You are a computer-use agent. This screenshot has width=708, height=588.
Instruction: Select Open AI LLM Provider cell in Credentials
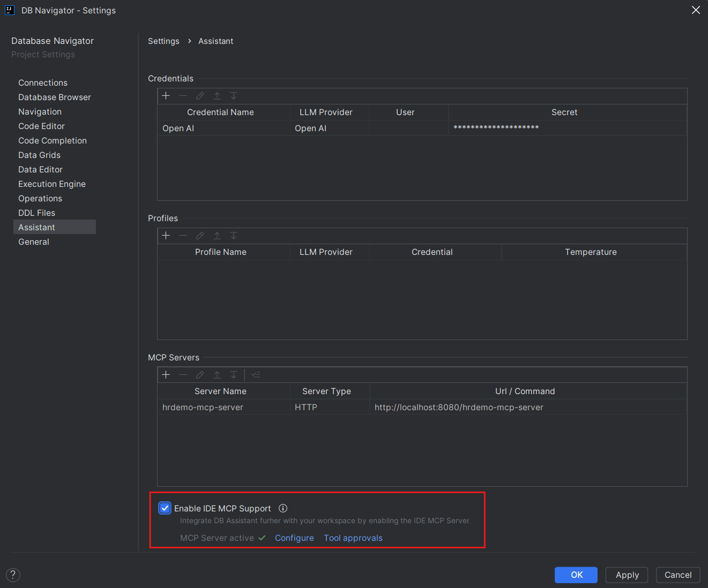click(330, 129)
